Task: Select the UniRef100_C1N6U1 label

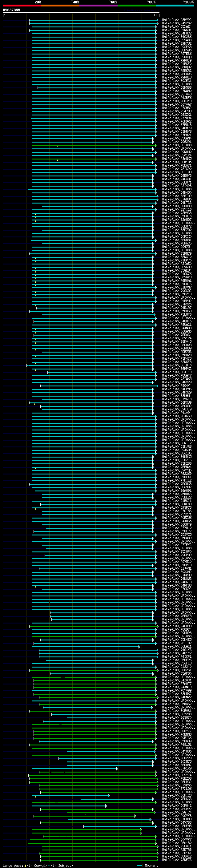Action: pyautogui.click(x=176, y=30)
